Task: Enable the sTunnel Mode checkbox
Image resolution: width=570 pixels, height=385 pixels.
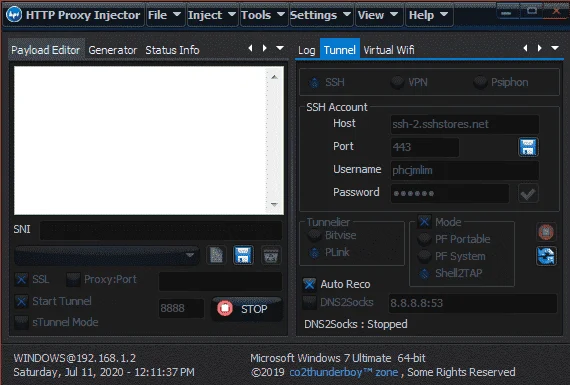Action: (x=21, y=322)
